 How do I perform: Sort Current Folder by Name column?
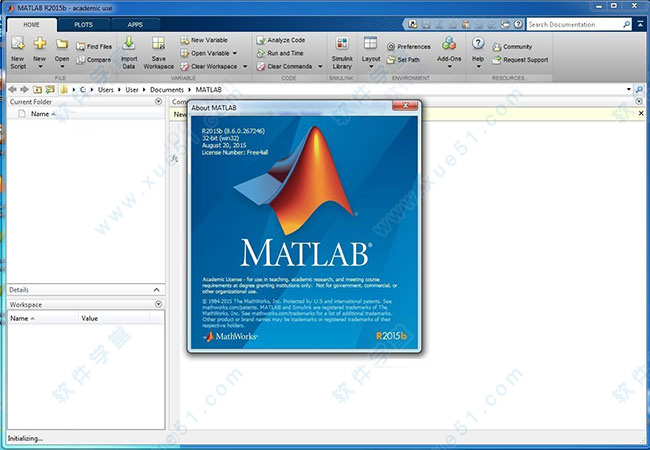click(x=43, y=114)
